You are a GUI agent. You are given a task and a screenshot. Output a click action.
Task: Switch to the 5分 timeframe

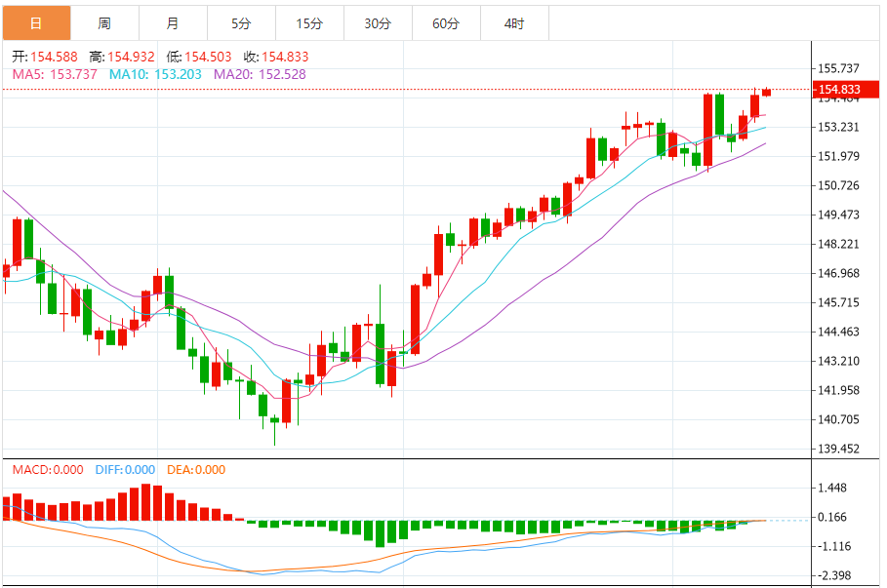tap(241, 22)
